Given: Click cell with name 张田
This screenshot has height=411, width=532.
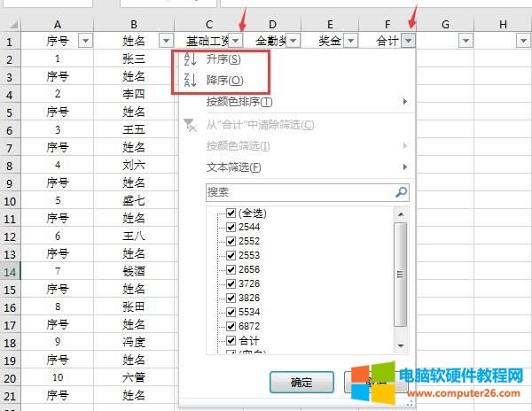Looking at the screenshot, I should tap(134, 306).
